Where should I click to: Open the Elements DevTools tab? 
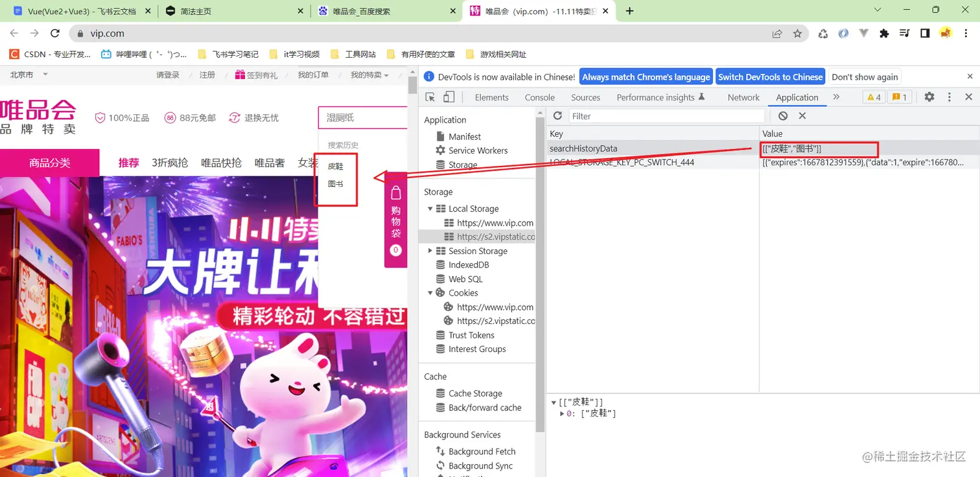(491, 97)
